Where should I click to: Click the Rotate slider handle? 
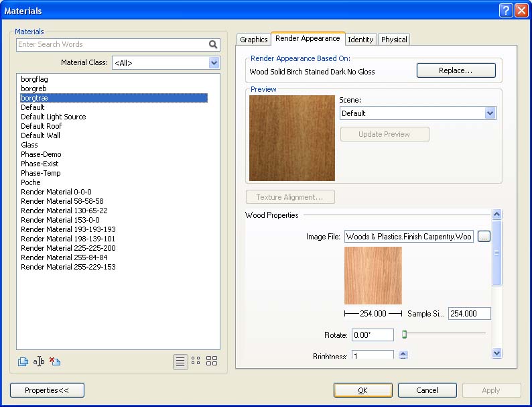coord(404,334)
